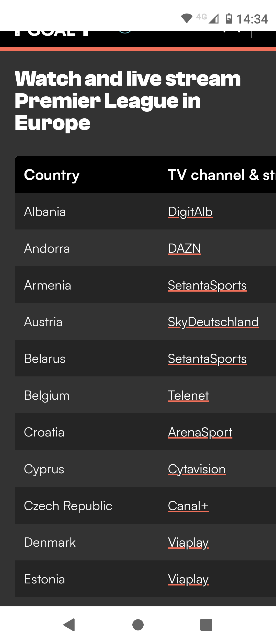Tap the battery indicator in status bar
276x644 pixels.
coord(229,19)
